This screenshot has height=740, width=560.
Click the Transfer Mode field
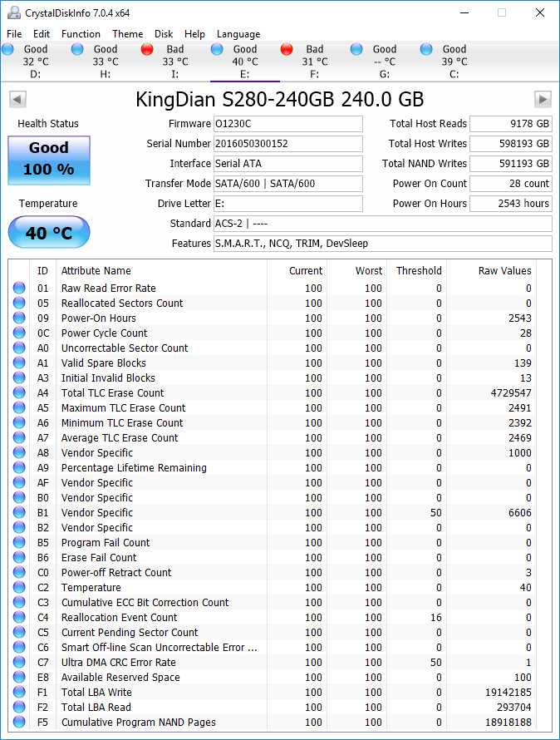click(288, 184)
